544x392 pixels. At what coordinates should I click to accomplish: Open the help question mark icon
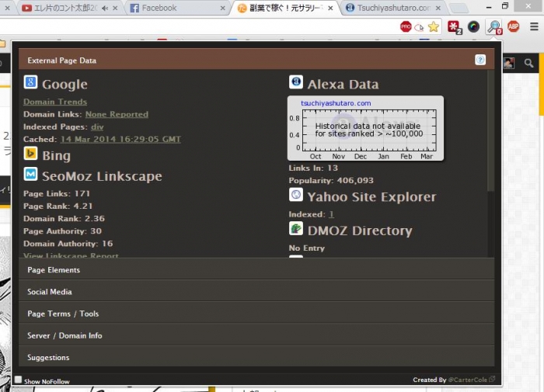click(x=480, y=60)
